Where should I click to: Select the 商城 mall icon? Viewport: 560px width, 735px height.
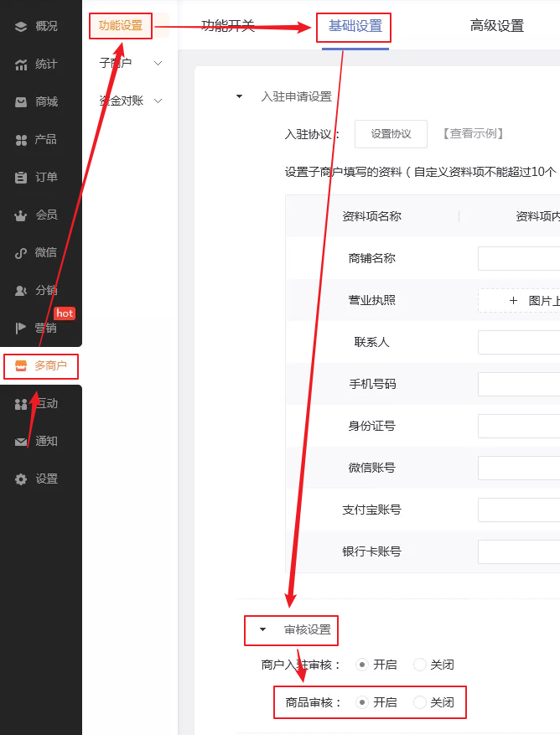tap(21, 102)
